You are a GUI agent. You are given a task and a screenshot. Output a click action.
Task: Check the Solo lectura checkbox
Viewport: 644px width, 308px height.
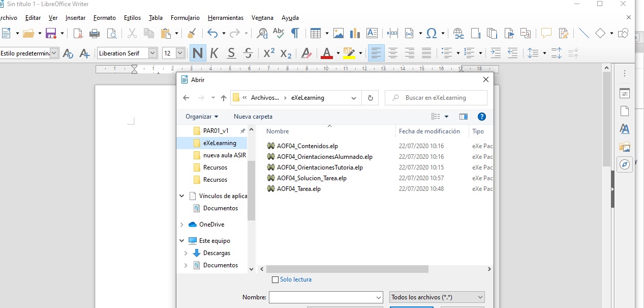(x=275, y=279)
